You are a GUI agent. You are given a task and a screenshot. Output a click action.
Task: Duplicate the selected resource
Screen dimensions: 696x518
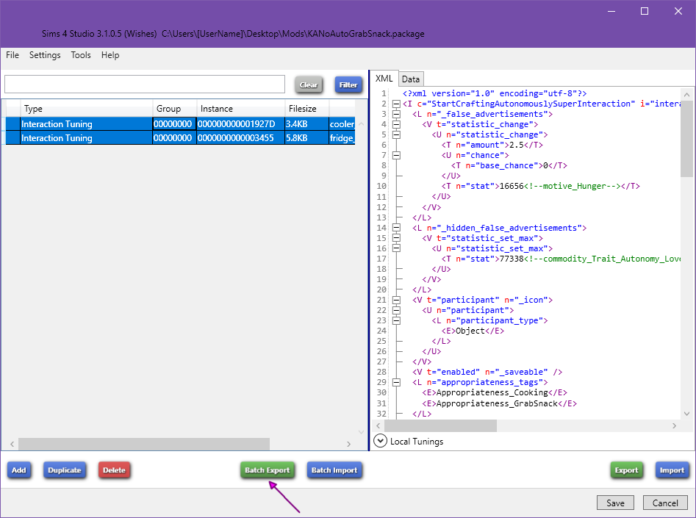pos(64,470)
